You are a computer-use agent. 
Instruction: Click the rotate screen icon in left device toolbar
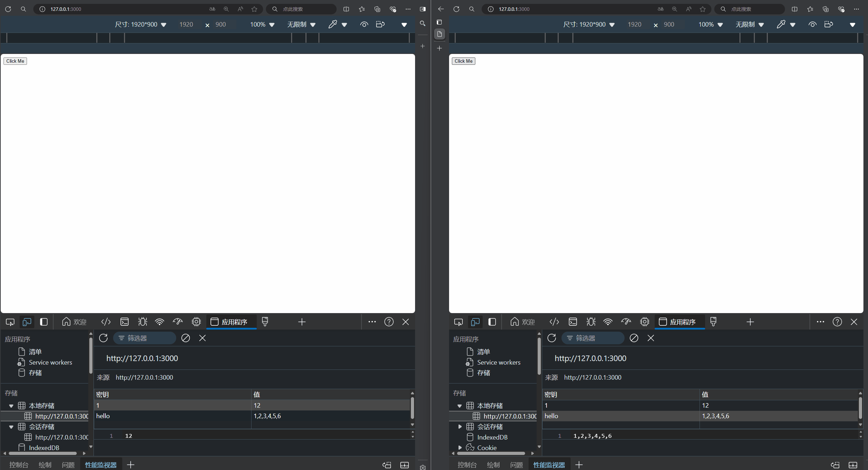pyautogui.click(x=380, y=25)
